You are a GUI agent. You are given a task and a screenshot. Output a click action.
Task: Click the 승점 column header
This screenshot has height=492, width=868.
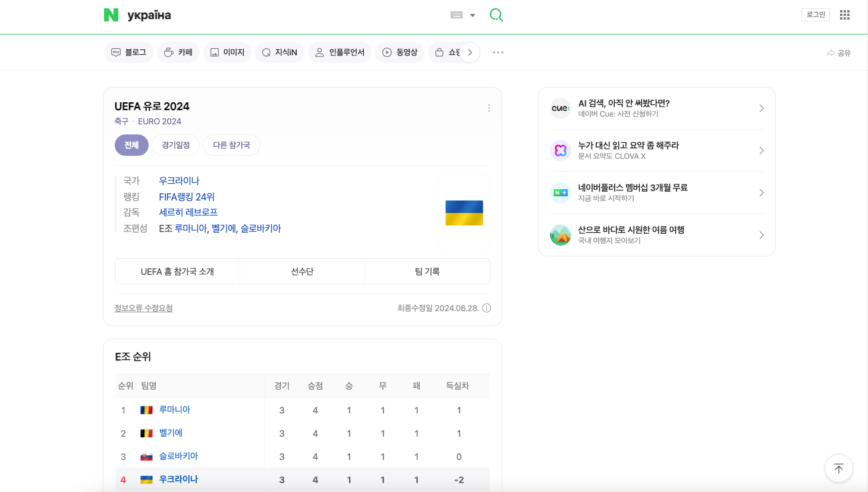coord(315,386)
